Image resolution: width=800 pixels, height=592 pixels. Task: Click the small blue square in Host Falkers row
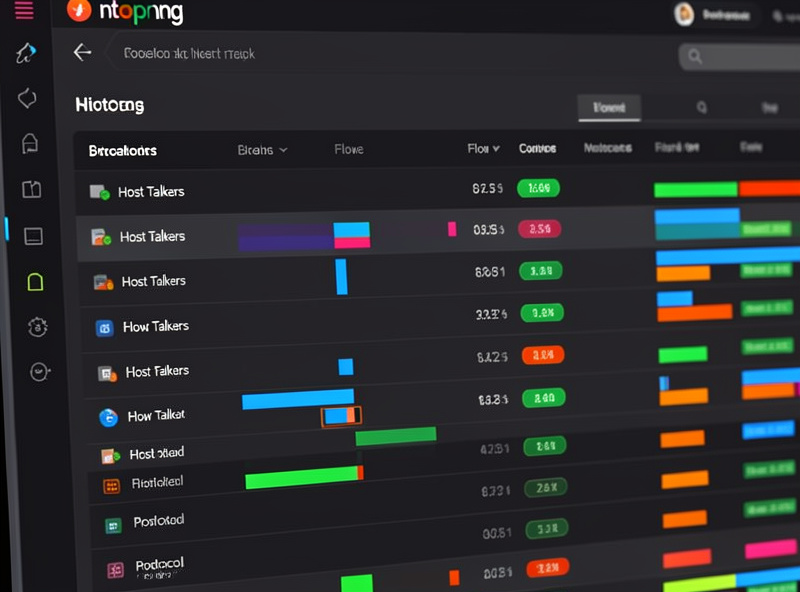pos(345,367)
